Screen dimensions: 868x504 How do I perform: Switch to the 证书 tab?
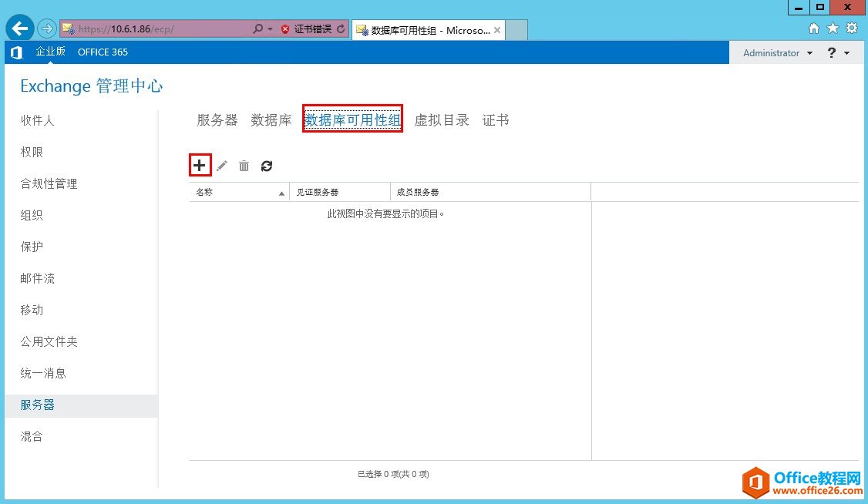click(496, 120)
